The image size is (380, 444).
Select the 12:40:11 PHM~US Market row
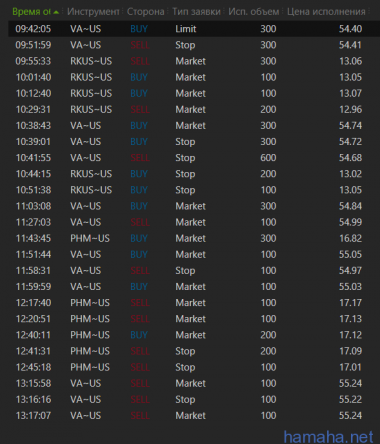click(x=189, y=335)
